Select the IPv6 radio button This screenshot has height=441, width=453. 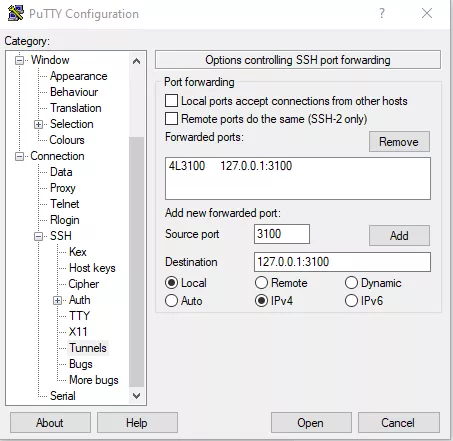pos(351,301)
